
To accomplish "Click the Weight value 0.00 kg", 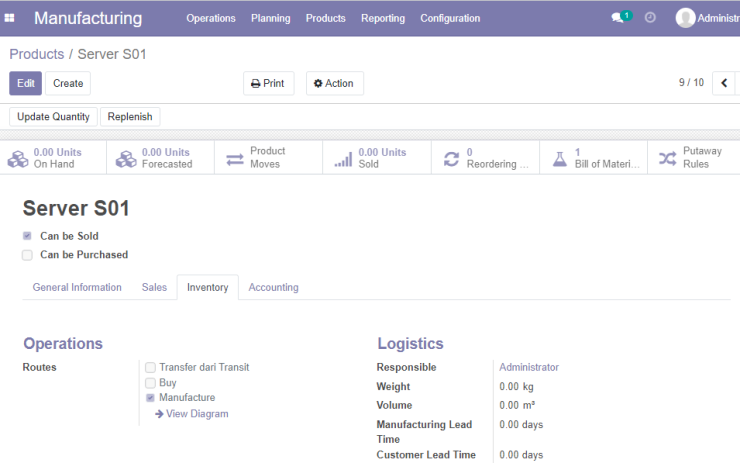I will pyautogui.click(x=516, y=387).
